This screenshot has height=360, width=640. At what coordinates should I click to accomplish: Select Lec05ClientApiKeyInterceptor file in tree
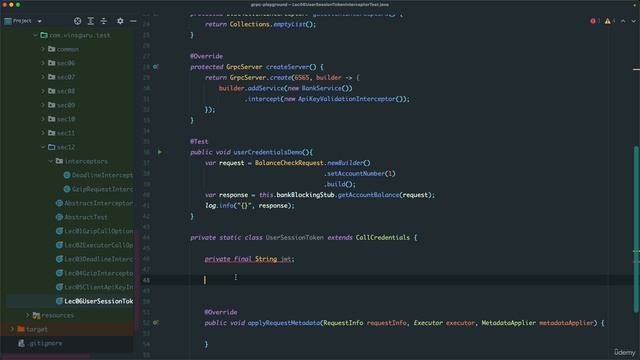point(94,287)
